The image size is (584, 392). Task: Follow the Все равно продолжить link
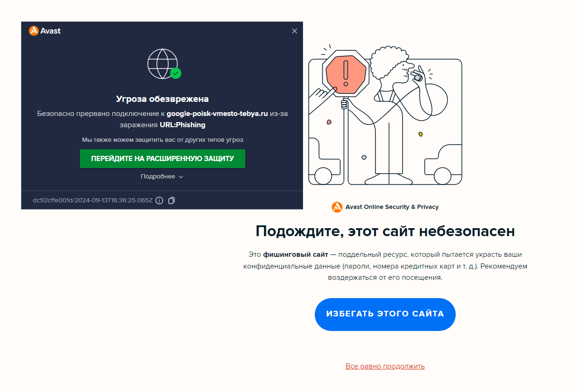coord(385,366)
